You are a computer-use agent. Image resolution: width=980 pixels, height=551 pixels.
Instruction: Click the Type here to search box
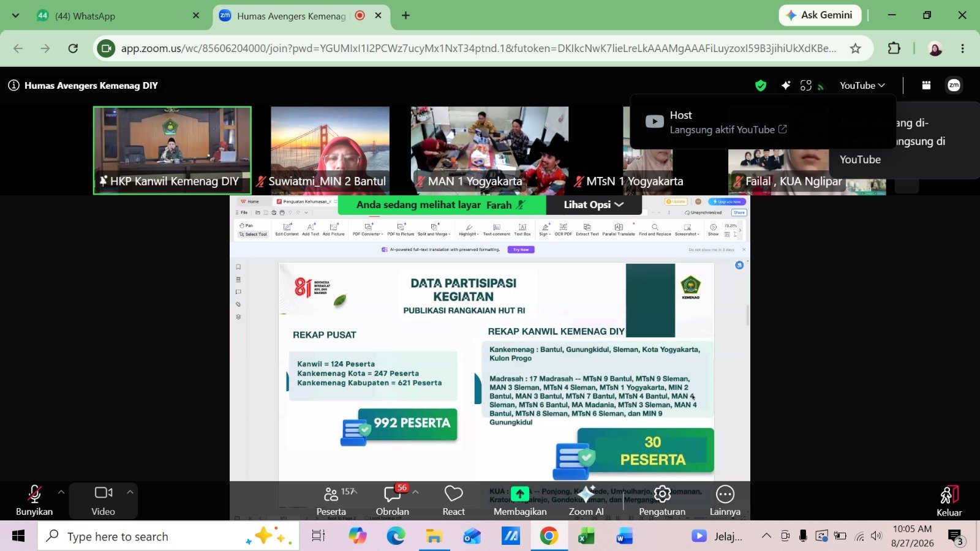pos(168,536)
